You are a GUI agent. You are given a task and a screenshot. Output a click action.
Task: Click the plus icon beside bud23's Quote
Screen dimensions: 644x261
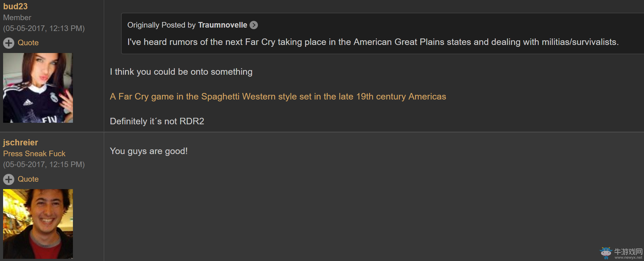tap(9, 43)
